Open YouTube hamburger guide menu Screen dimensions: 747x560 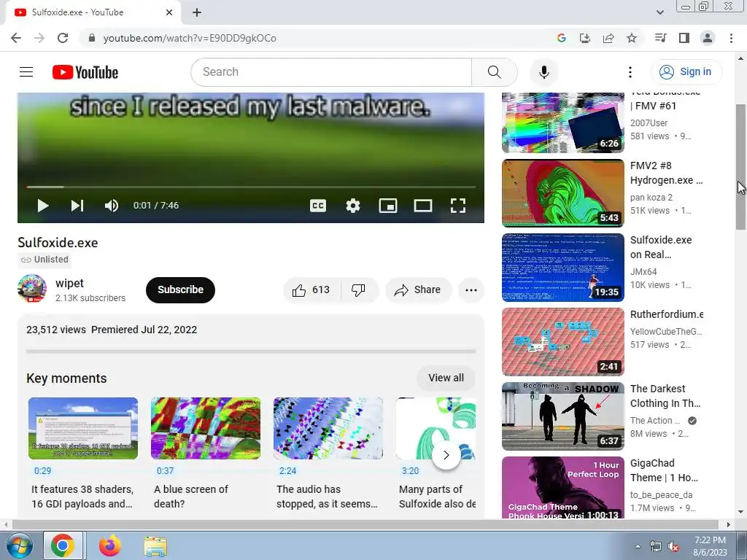point(26,72)
